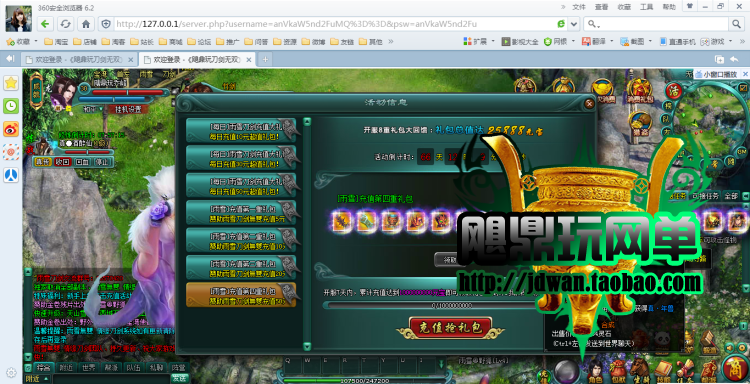Collapse the sidebar with the arrow toggle
This screenshot has height=384, width=750.
[x=10, y=59]
